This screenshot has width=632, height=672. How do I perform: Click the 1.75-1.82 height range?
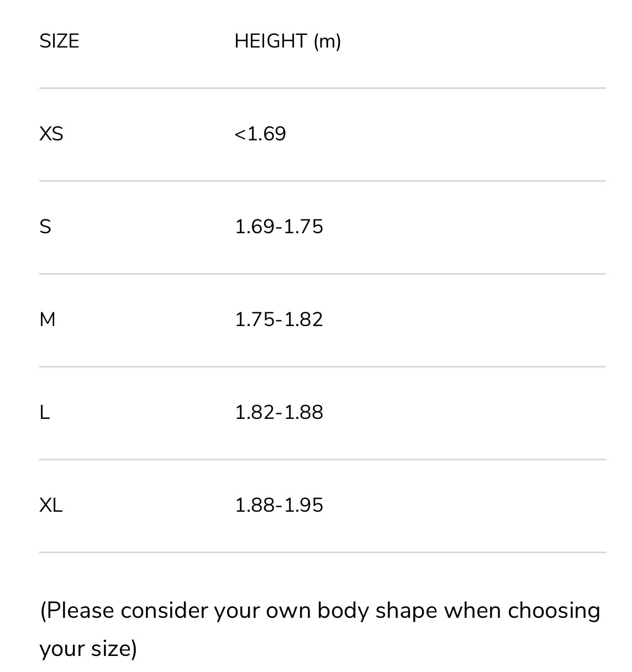[279, 320]
